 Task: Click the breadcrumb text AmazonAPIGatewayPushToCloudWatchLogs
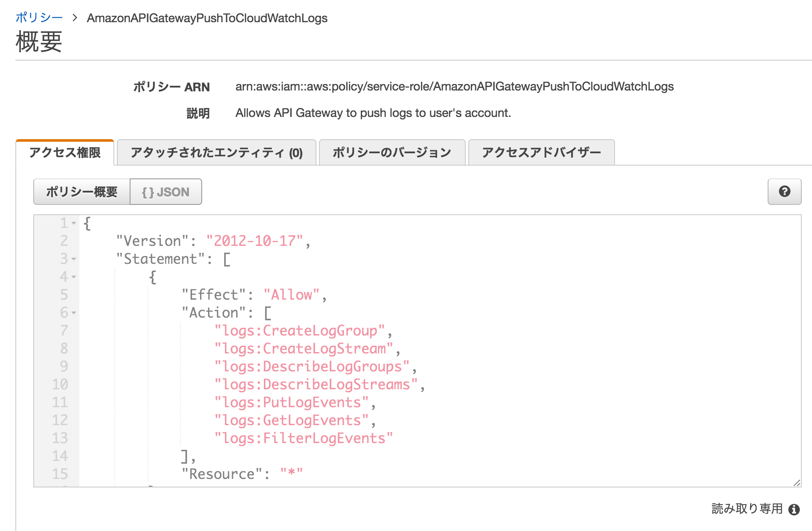point(207,18)
